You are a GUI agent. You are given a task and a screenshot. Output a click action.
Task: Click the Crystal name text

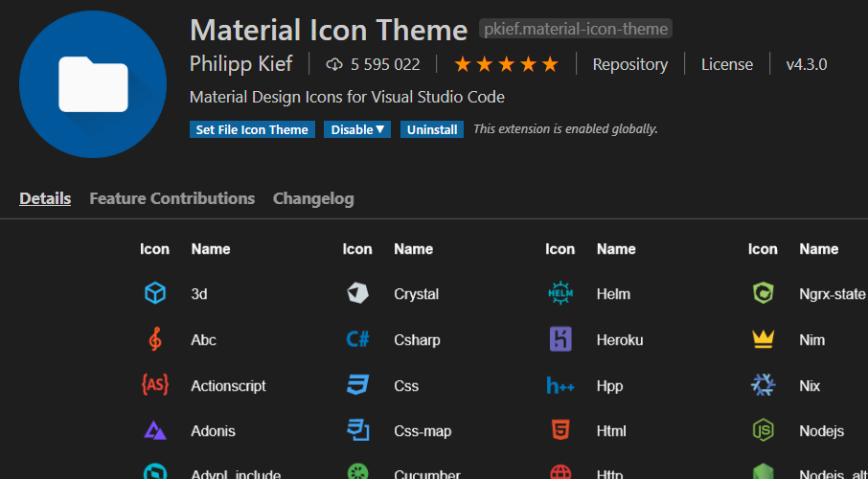417,294
